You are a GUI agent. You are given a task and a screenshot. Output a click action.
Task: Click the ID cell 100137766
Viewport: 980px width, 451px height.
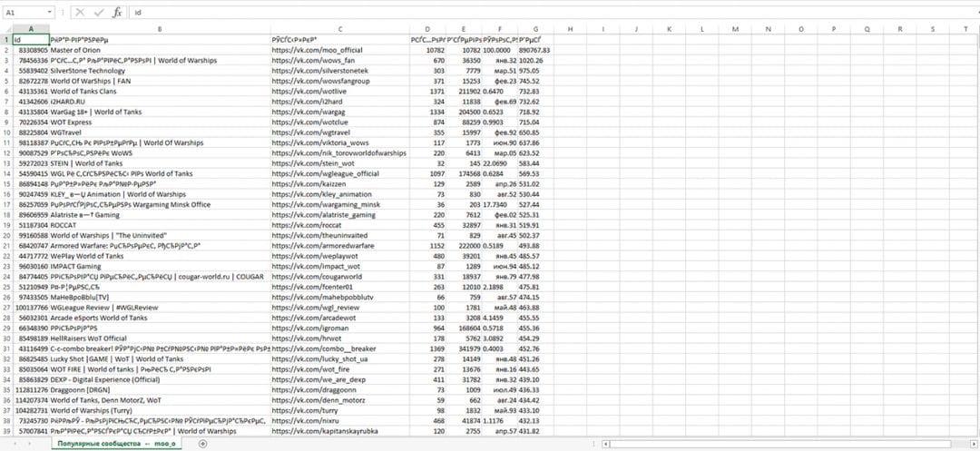[x=31, y=308]
